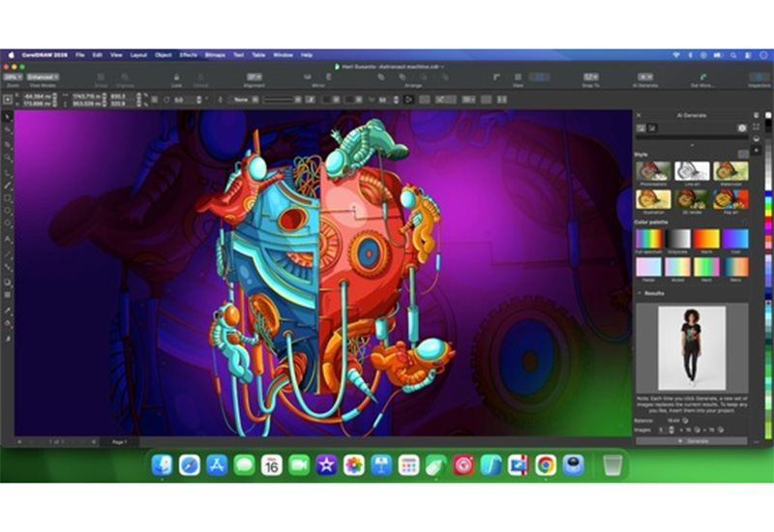Viewport: 774px width, 532px height.
Task: Click the Get More toolbar icon
Action: click(x=701, y=75)
